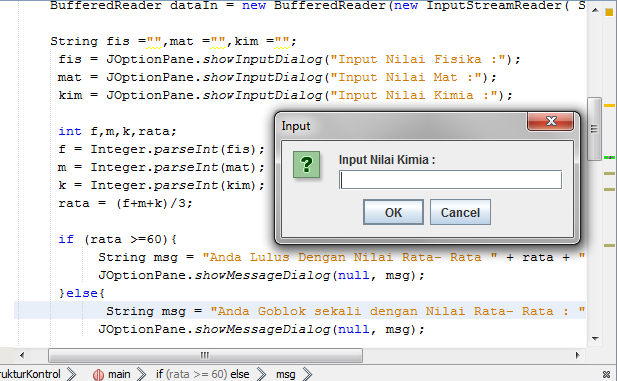Click 'Anda Lulus Dengan Nilai' string line

pyautogui.click(x=342, y=257)
